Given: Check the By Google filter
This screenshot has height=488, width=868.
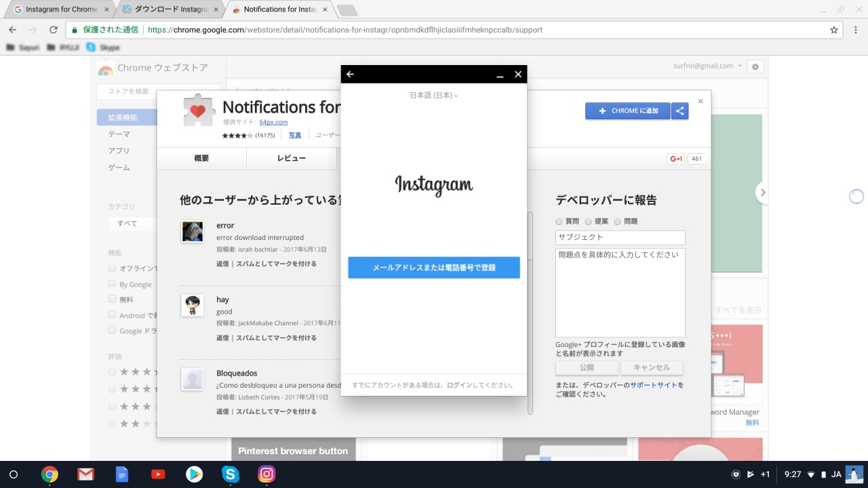Looking at the screenshot, I should click(x=113, y=284).
